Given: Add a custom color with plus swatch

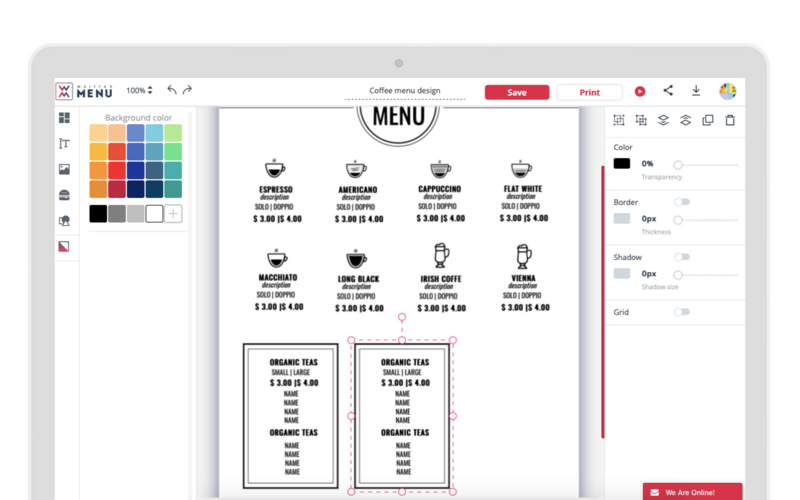Looking at the screenshot, I should [173, 214].
